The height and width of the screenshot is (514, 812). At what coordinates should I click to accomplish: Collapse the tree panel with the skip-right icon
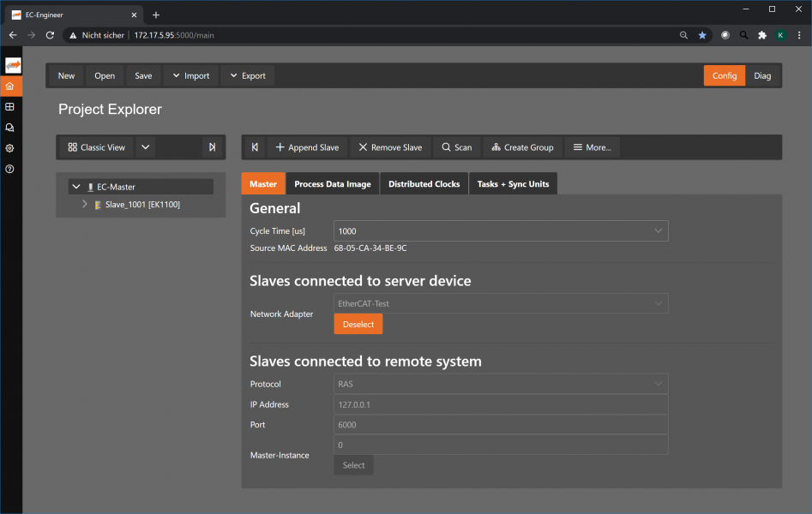(212, 147)
